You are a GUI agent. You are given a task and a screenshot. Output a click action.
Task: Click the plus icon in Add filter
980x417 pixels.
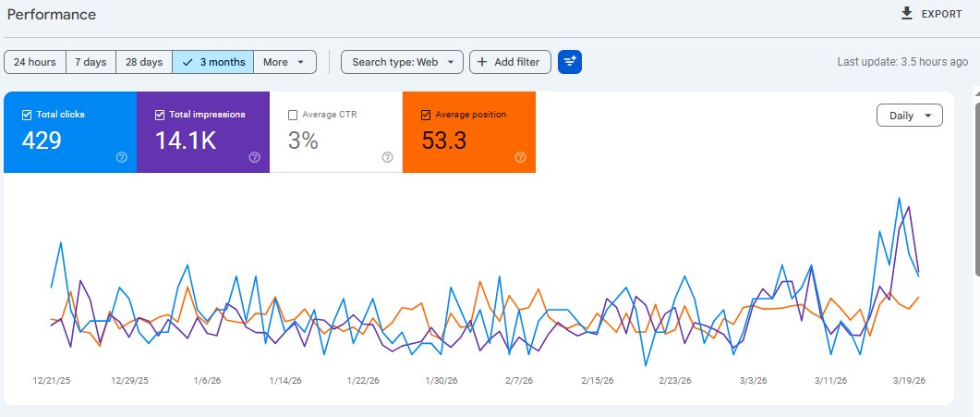482,62
